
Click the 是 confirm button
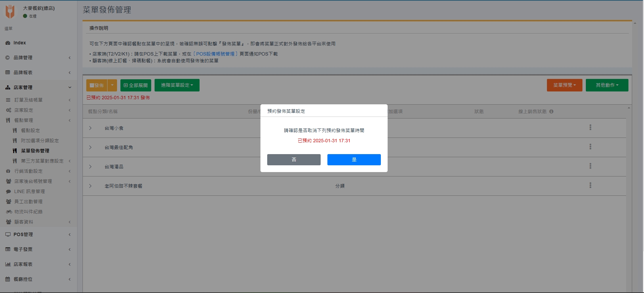[354, 160]
